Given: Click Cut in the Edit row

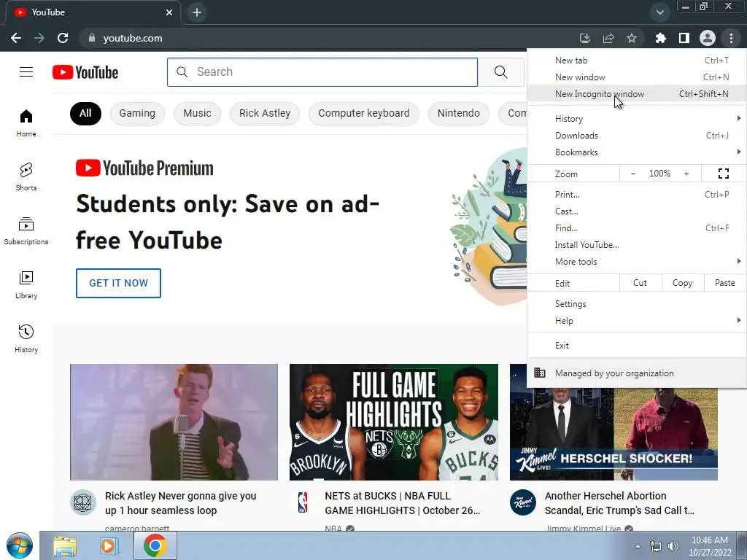Looking at the screenshot, I should point(640,283).
